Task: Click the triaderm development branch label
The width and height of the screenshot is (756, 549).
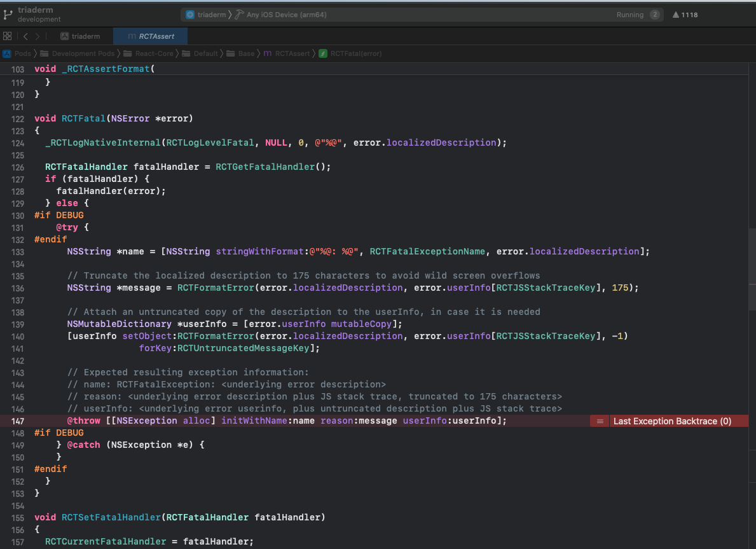Action: [38, 15]
